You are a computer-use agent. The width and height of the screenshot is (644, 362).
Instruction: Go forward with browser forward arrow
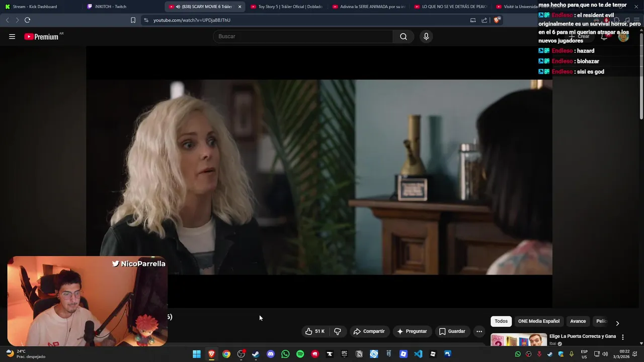pos(17,20)
